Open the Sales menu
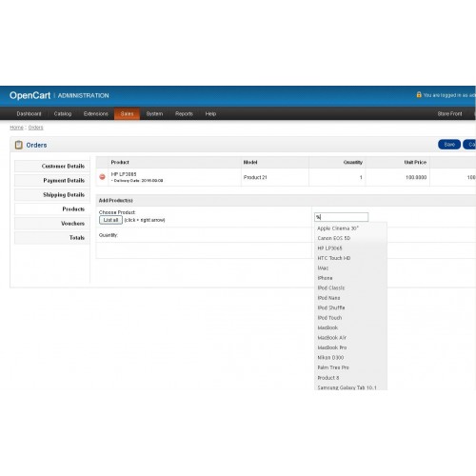 127,114
